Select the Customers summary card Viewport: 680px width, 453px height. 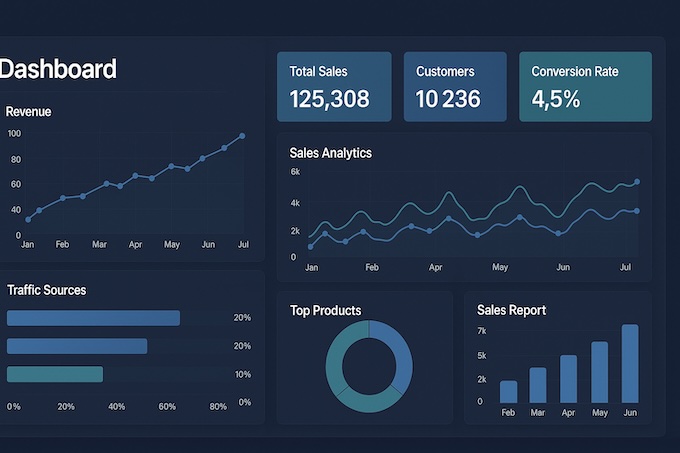[455, 87]
